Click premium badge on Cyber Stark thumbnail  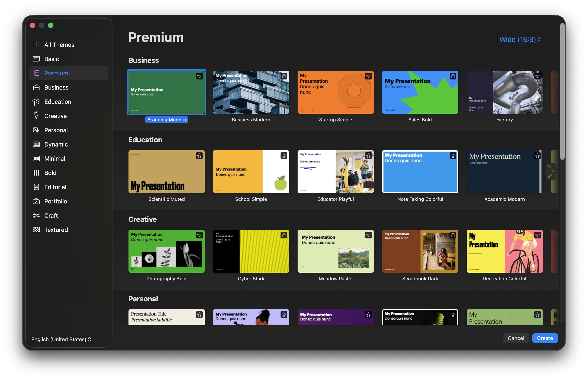[284, 235]
